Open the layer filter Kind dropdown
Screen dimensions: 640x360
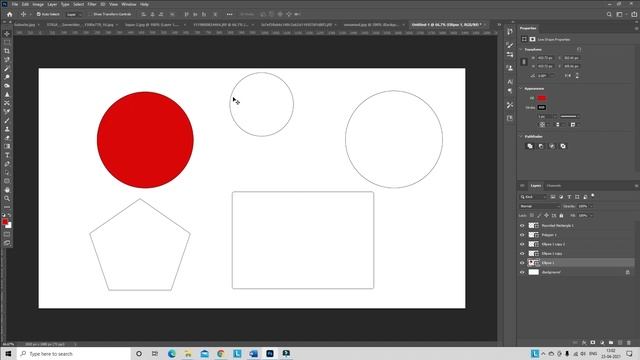[533, 197]
